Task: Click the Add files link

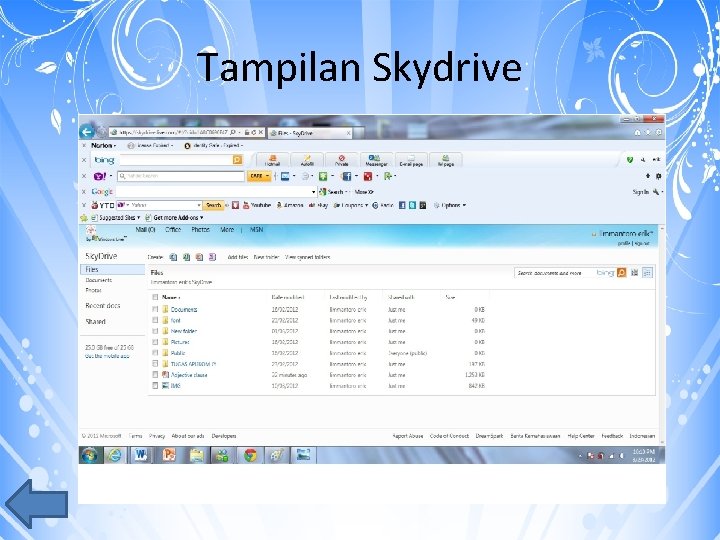Action: (238, 257)
